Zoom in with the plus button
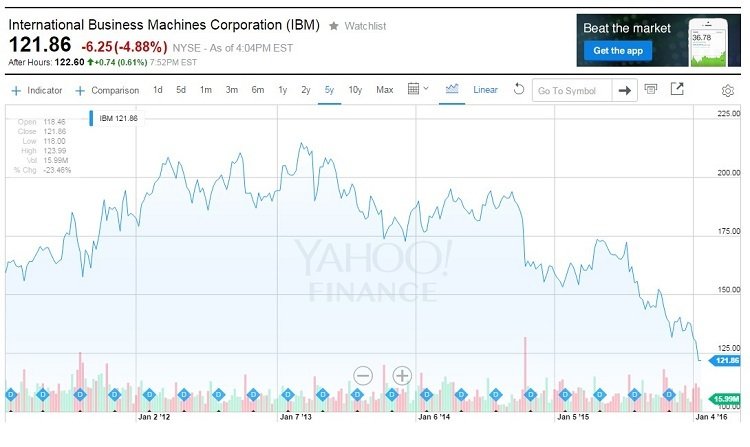 (x=402, y=376)
